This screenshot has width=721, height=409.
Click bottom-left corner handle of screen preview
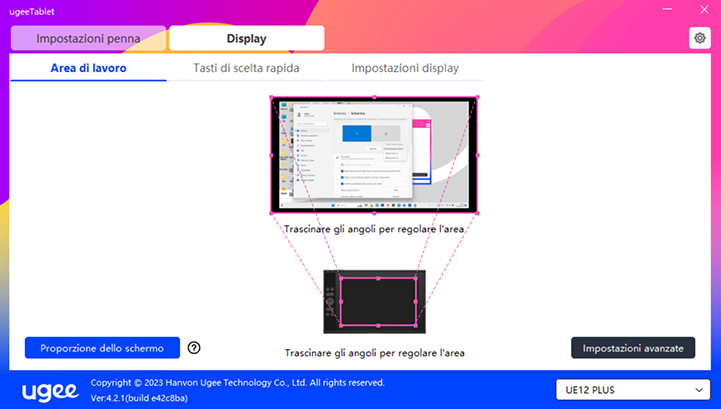pos(271,213)
